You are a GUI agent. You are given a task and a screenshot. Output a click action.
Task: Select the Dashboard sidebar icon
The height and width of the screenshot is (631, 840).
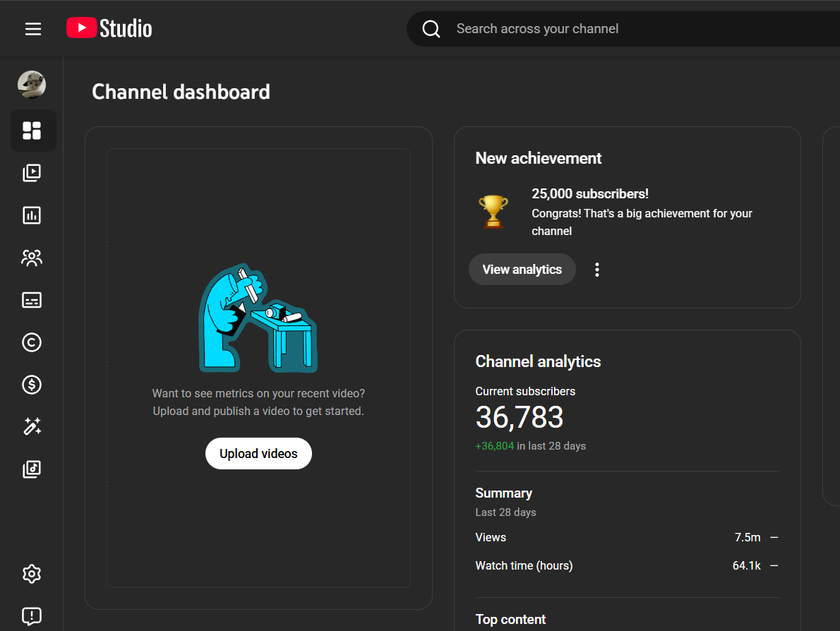[32, 131]
